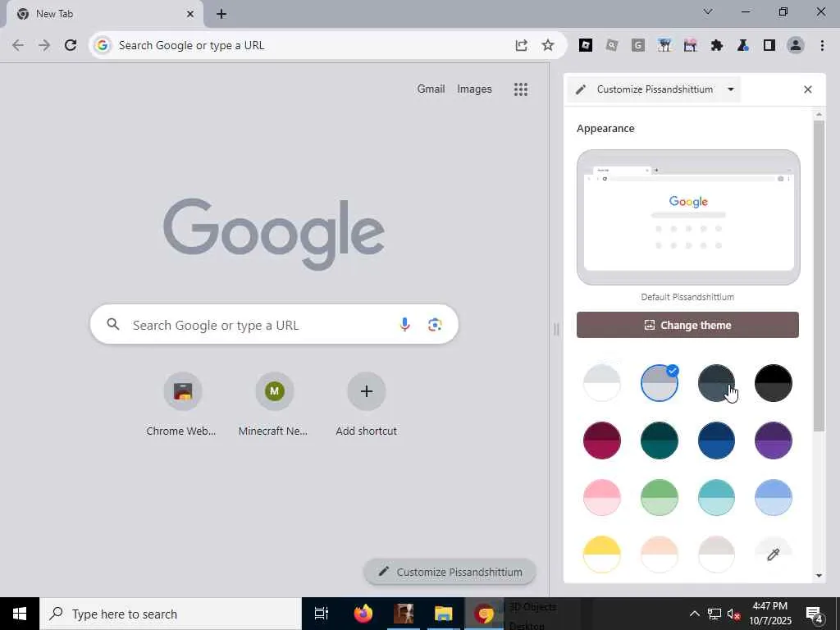Select the white light-grey color swatch
The image size is (840, 630).
coord(601,383)
